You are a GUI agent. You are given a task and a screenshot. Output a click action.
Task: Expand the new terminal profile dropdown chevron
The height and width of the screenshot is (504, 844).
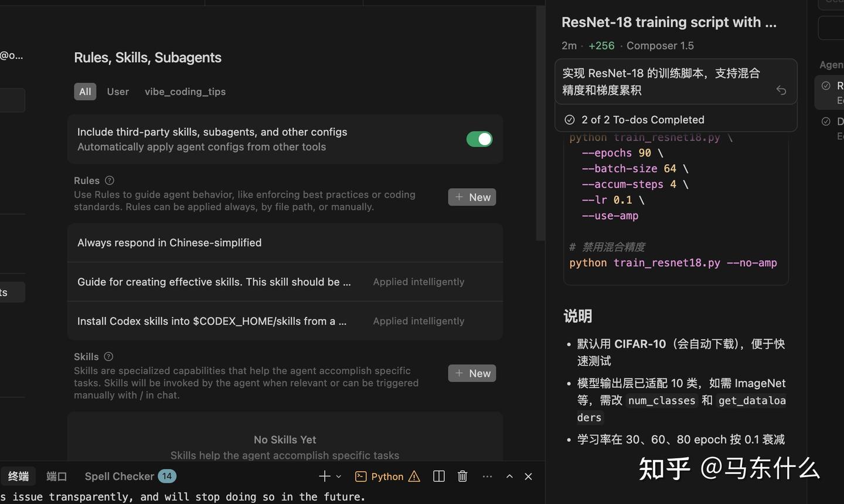pos(338,476)
